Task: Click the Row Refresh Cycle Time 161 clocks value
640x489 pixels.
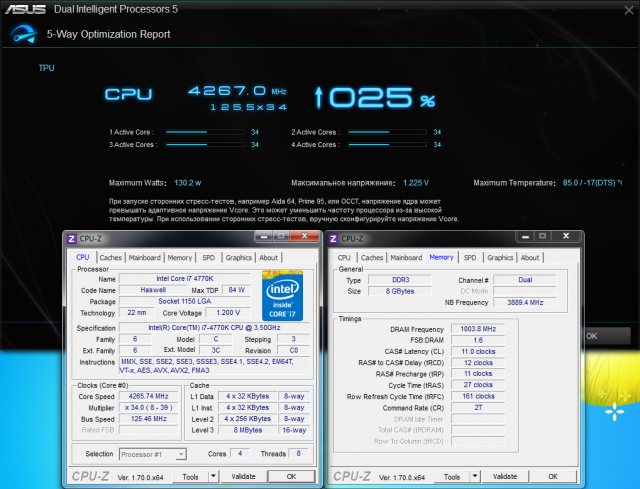Action: tap(478, 396)
